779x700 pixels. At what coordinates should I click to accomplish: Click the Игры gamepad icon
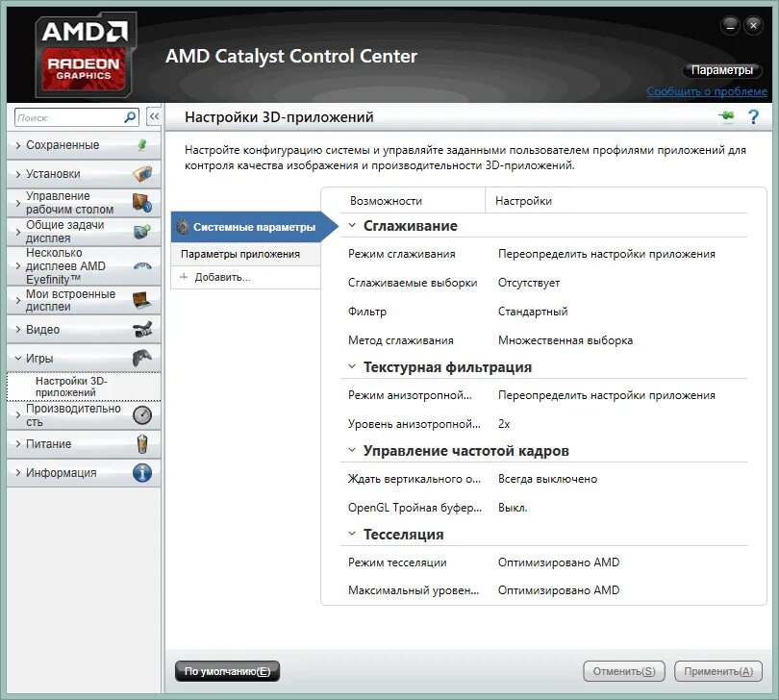[x=142, y=358]
